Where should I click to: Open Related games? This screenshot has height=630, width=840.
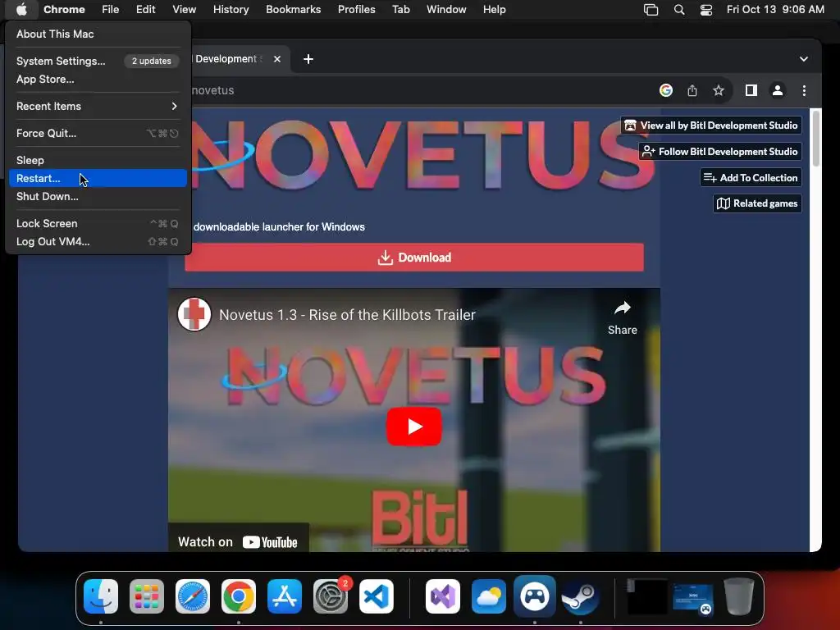click(757, 203)
